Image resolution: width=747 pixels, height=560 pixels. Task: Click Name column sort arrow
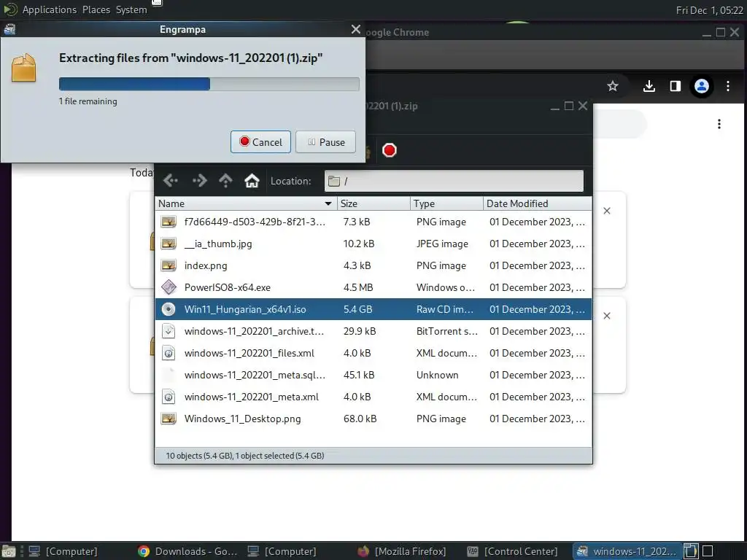pos(328,204)
